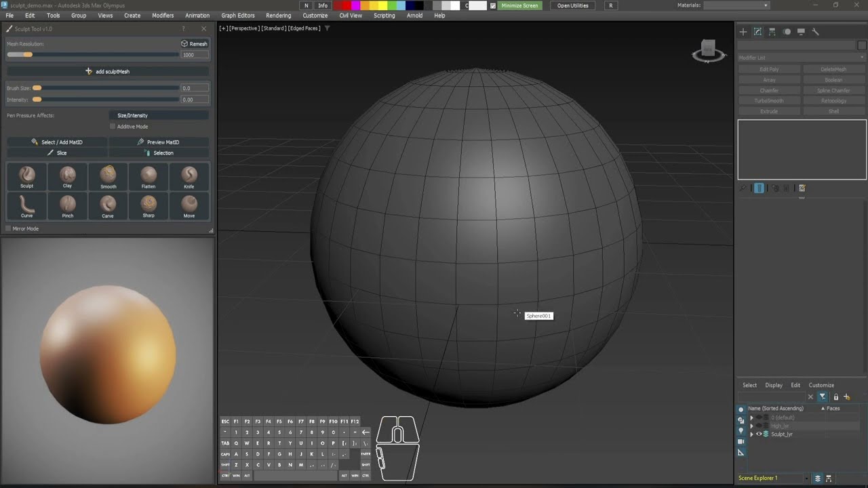Toggle Scene Explorer display cameras filter
Image resolution: width=868 pixels, height=488 pixels.
point(741,442)
